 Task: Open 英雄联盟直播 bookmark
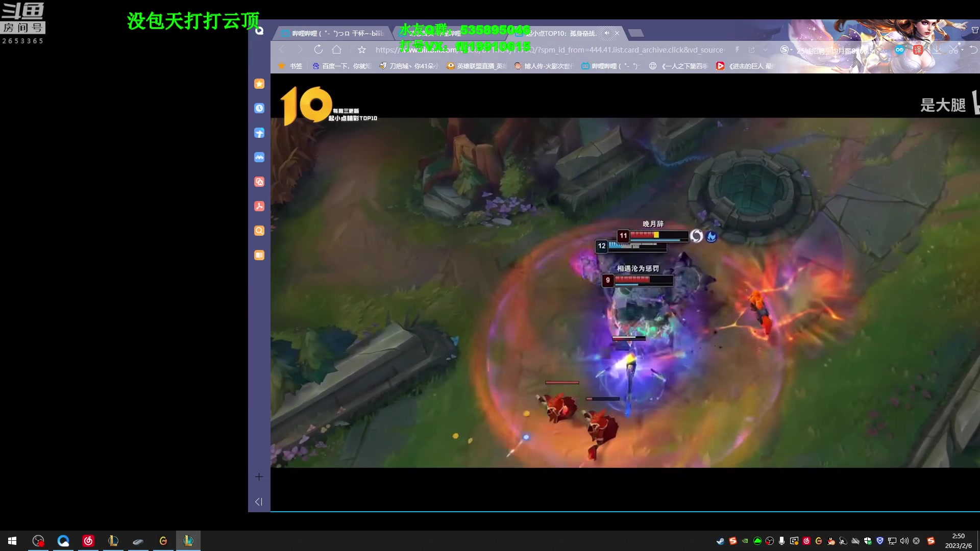pos(476,66)
